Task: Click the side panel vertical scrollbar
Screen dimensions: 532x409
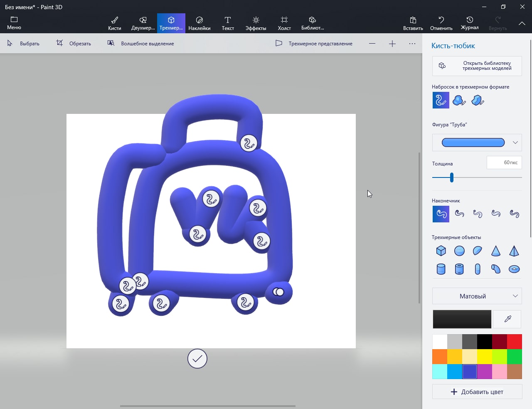Action: tap(530, 138)
